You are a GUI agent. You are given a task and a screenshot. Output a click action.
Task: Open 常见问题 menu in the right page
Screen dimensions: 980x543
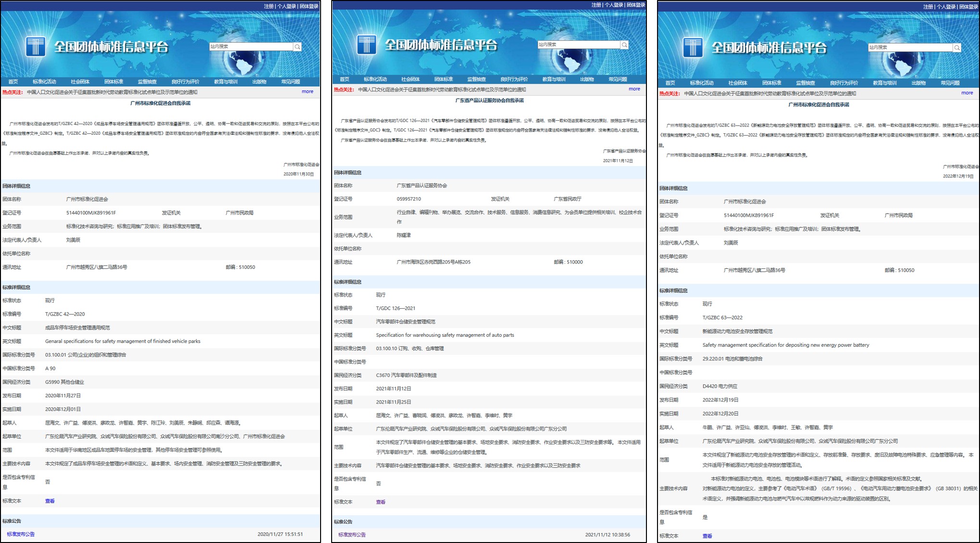coord(950,83)
